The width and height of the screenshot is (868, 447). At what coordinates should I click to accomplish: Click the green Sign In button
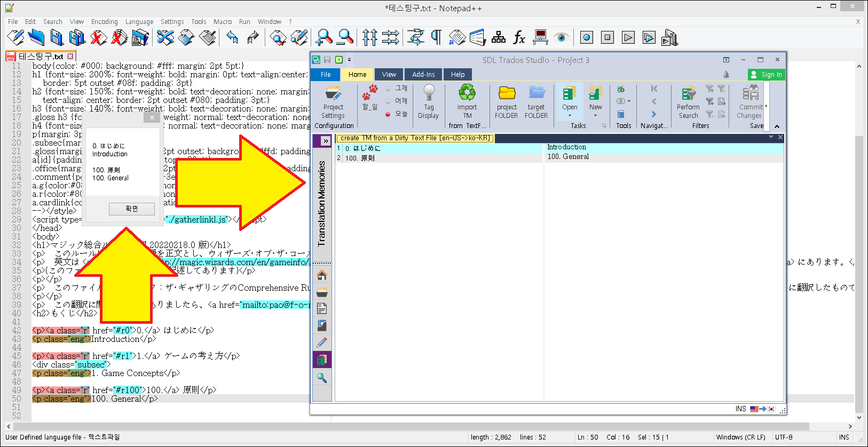[x=767, y=75]
